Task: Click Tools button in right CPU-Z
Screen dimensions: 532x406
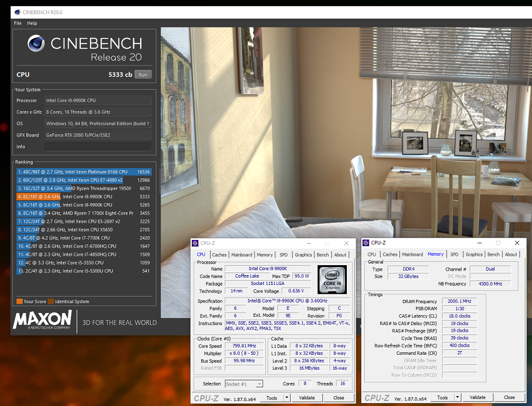Action: pyautogui.click(x=442, y=398)
